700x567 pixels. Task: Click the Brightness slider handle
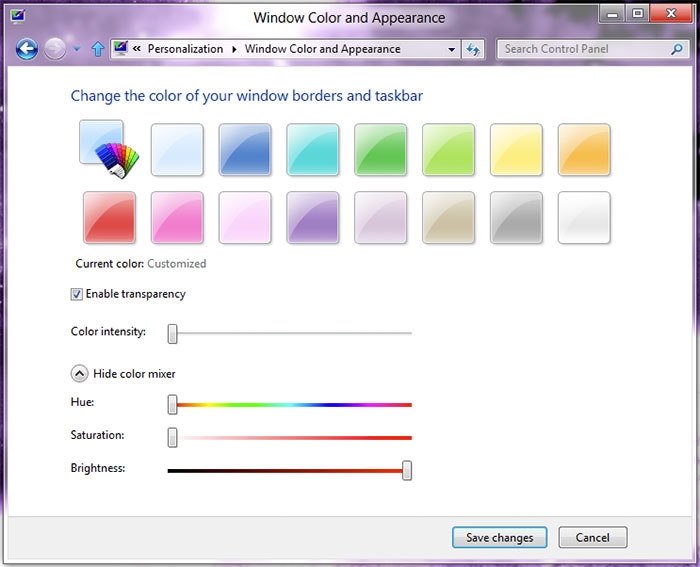[x=407, y=471]
